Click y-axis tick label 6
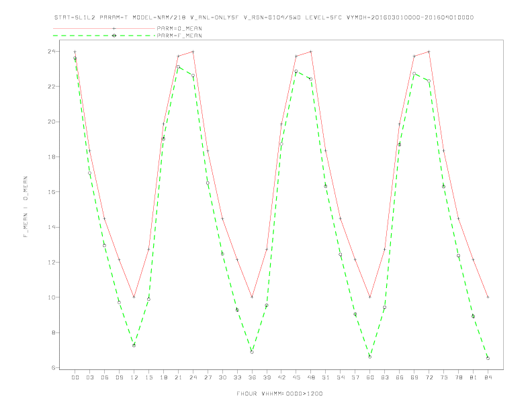This screenshot has height=411, width=532. (x=54, y=367)
